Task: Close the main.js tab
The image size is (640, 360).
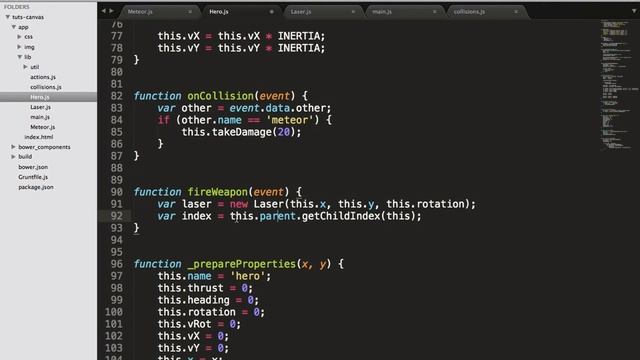Action: 434,12
